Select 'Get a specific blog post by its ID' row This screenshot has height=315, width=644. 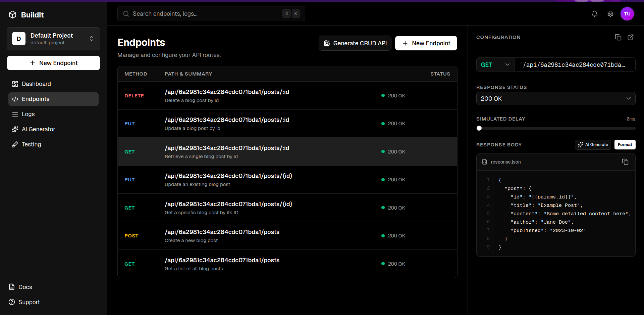[x=287, y=208]
